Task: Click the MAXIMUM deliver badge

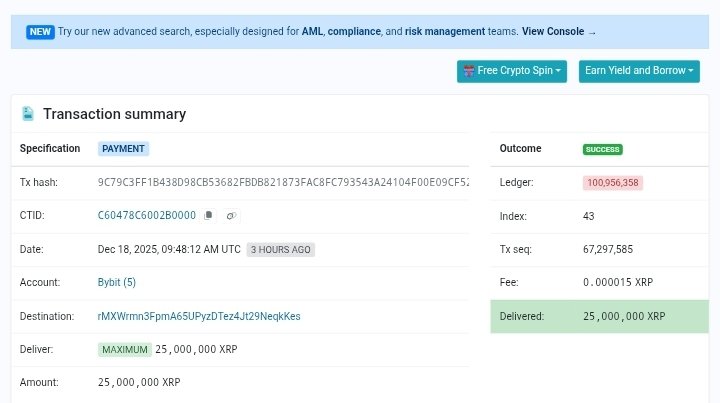Action: (124, 350)
